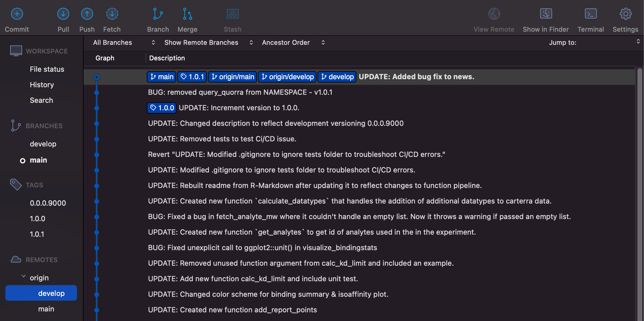Screen dimensions: 644x321
Task: Open the Show Remote Branches dropdown
Action: tap(209, 42)
